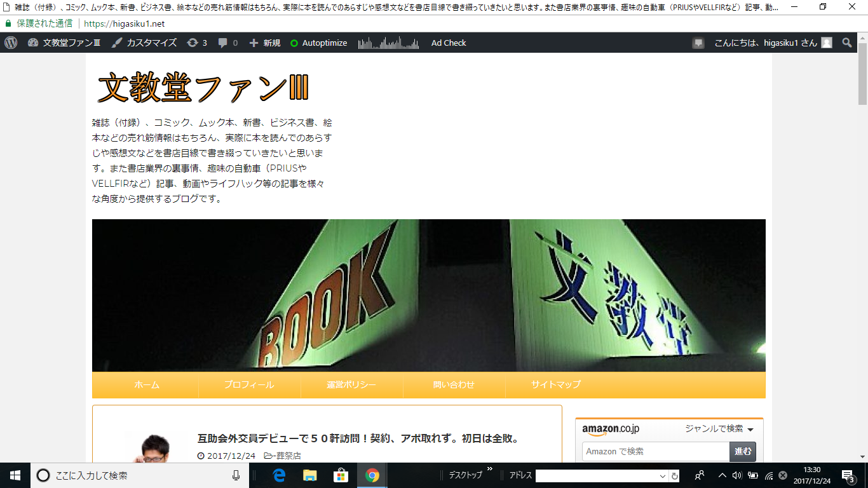The image size is (868, 488).
Task: Open the サイトマップ navigation tab
Action: click(556, 384)
